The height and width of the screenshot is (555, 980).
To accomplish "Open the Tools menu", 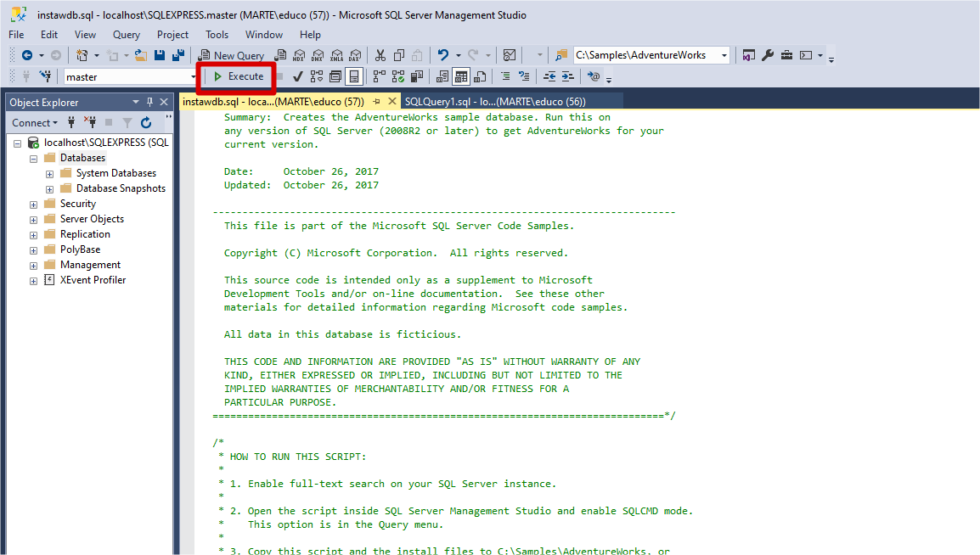I will (217, 34).
